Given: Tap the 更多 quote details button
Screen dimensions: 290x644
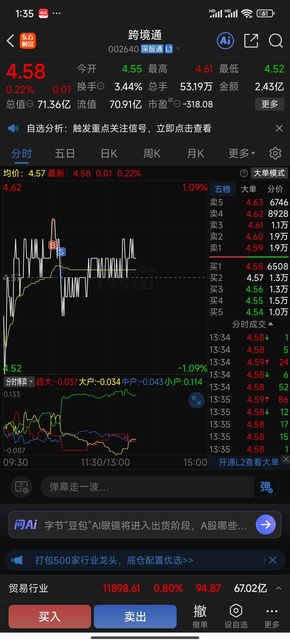Looking at the screenshot, I should point(270,104).
